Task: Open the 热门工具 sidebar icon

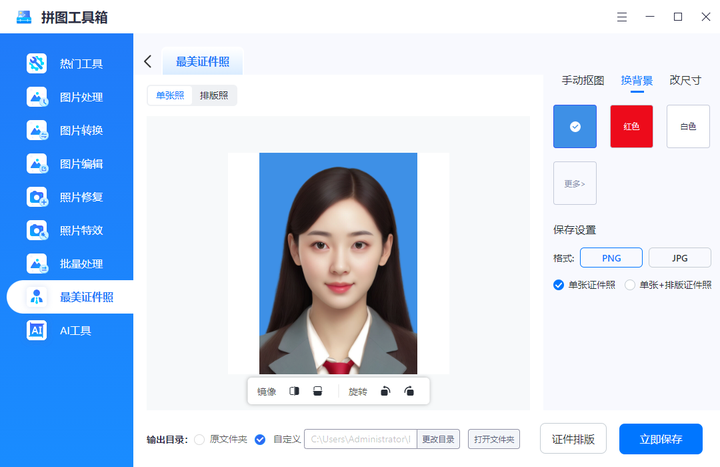Action: 37,63
